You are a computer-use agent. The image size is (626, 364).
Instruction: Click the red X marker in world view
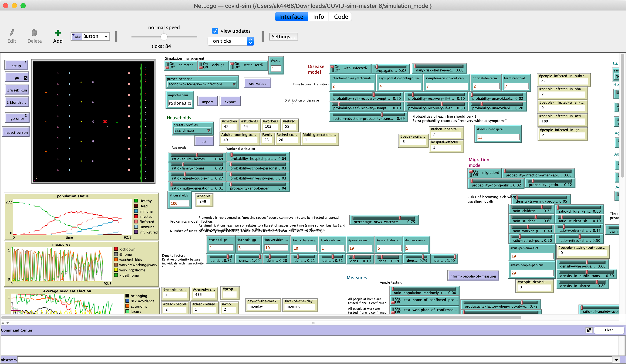pos(105,122)
